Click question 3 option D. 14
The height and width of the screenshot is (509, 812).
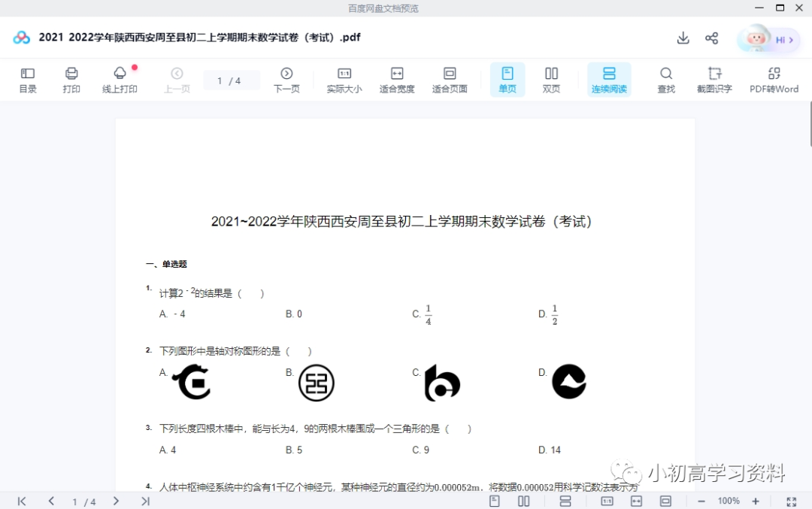(550, 450)
